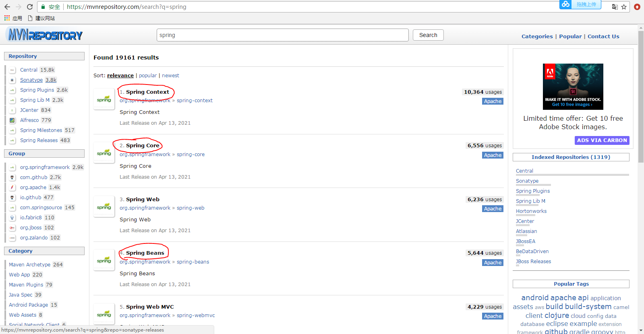
Task: Click the Spring Core result logo
Action: pyautogui.click(x=104, y=153)
